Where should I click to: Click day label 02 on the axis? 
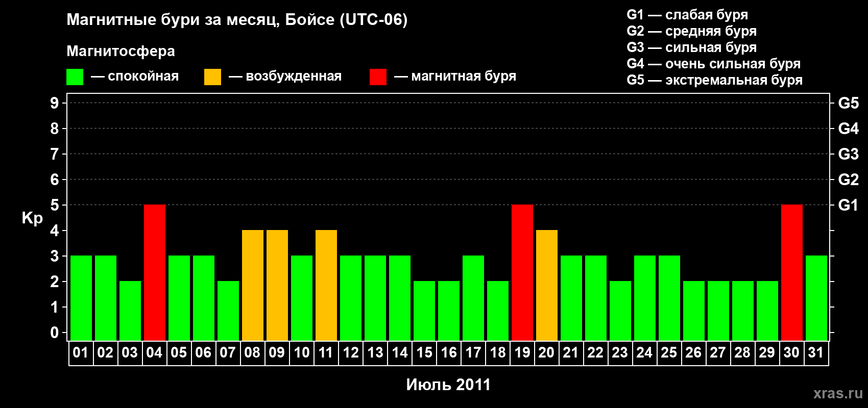[x=105, y=353]
